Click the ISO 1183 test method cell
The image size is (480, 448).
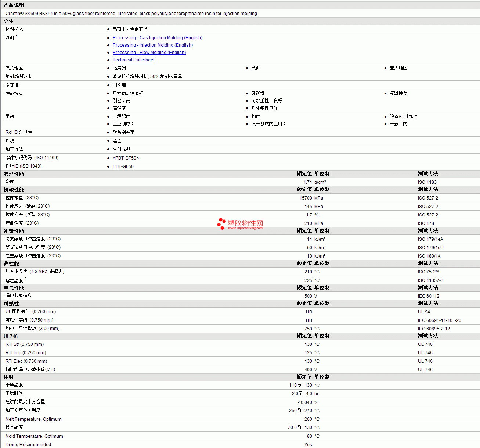point(427,182)
